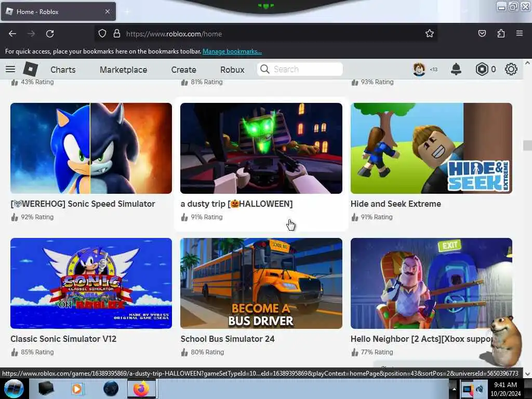The image size is (532, 399).
Task: Click the page vertical scrollbar thumb
Action: click(527, 145)
